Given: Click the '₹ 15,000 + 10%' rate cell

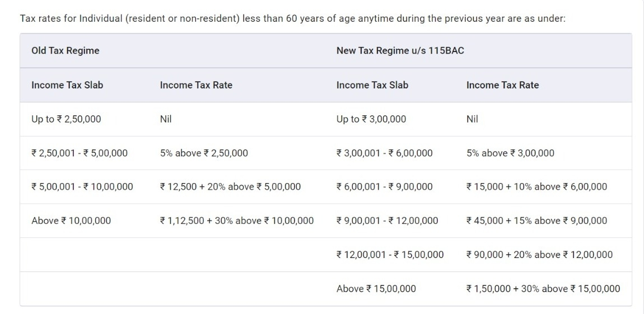Looking at the screenshot, I should point(537,187).
